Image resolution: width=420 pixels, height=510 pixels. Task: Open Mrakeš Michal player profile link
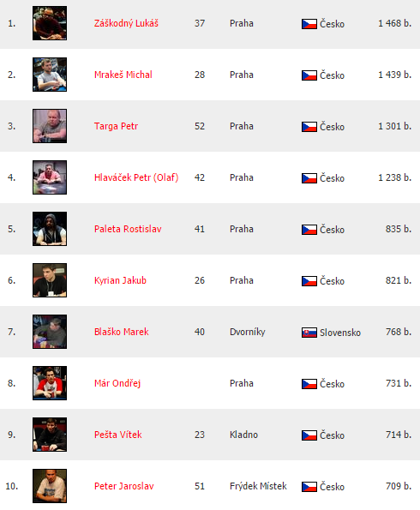click(123, 75)
